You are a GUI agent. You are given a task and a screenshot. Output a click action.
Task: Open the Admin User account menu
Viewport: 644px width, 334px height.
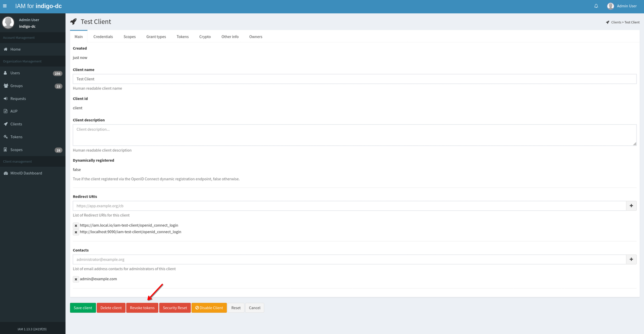[626, 6]
